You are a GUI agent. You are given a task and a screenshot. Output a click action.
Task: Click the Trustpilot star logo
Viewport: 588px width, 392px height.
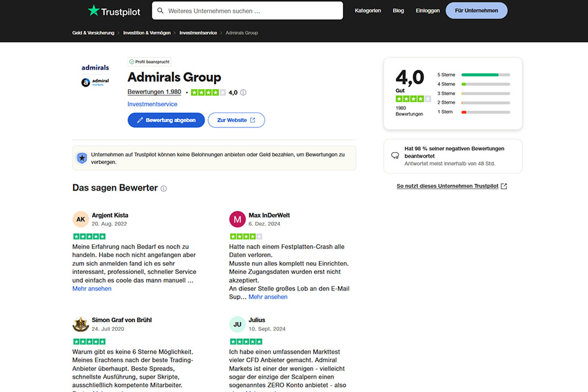[93, 11]
